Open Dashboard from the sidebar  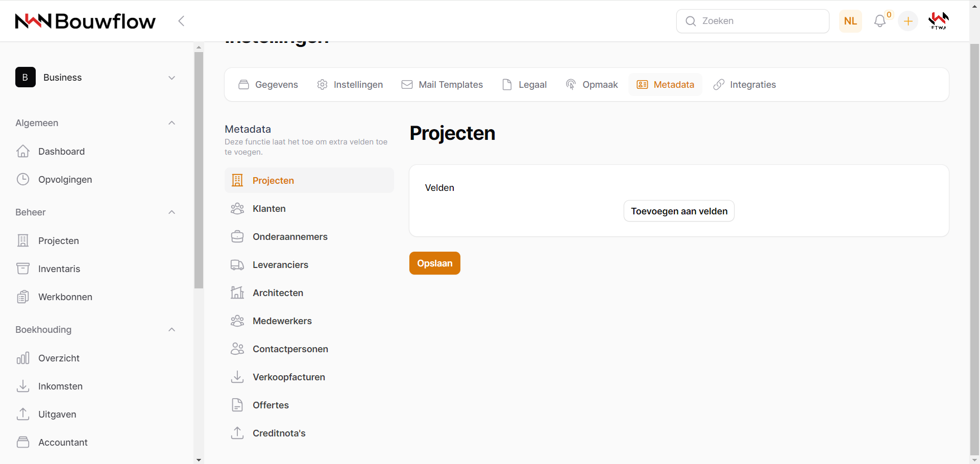click(x=61, y=152)
